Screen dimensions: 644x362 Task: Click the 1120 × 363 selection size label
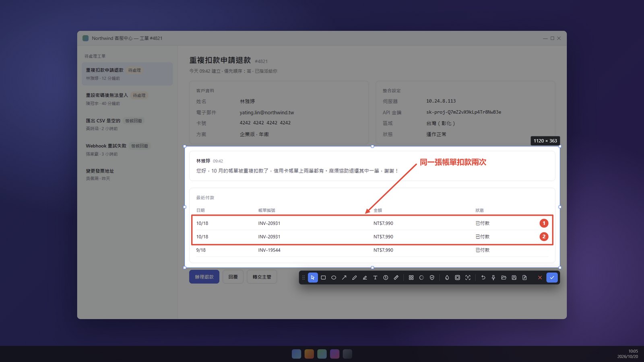click(545, 141)
